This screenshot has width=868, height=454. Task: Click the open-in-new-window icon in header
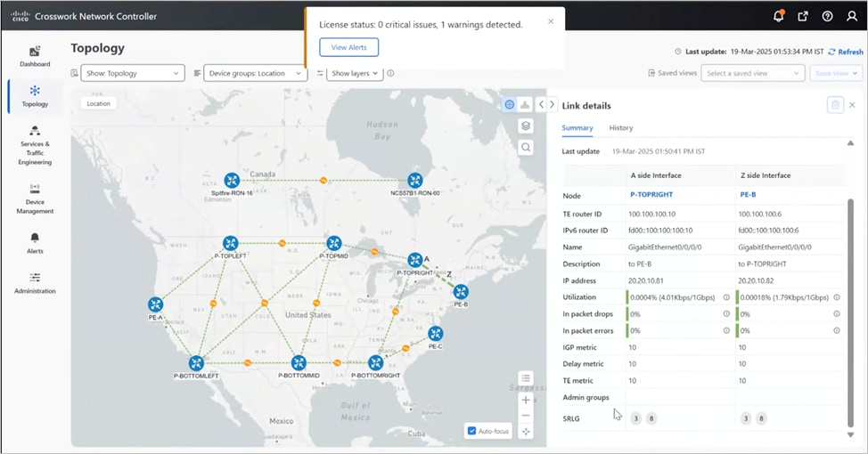(803, 17)
